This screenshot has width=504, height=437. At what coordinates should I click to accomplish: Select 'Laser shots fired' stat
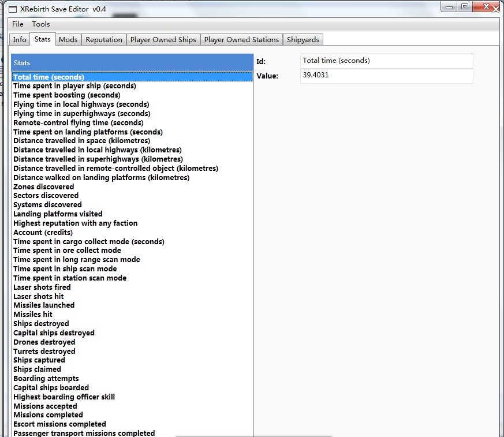tap(132, 287)
